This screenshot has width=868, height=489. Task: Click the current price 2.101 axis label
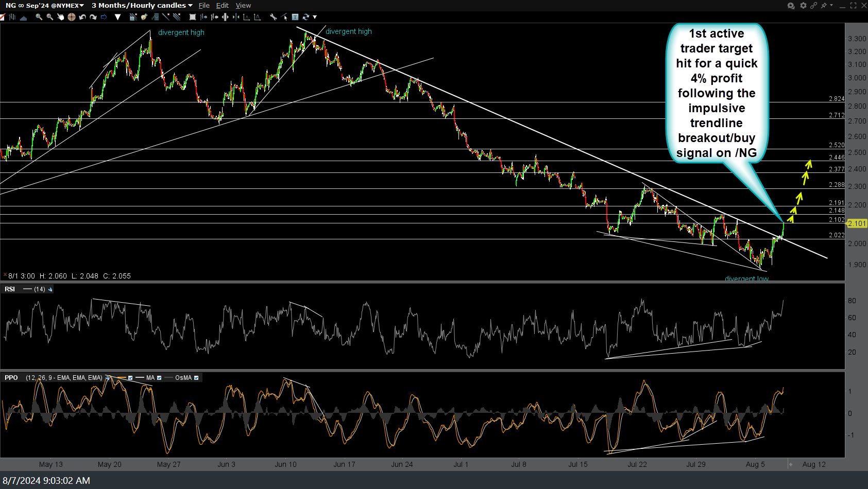pyautogui.click(x=857, y=223)
